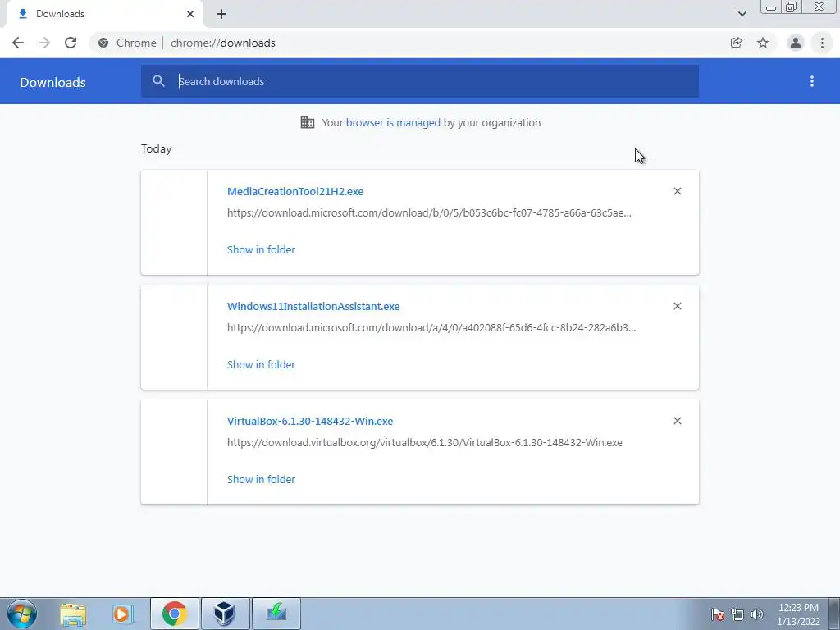The width and height of the screenshot is (840, 630).
Task: Share this page icon in address bar
Action: click(x=736, y=43)
